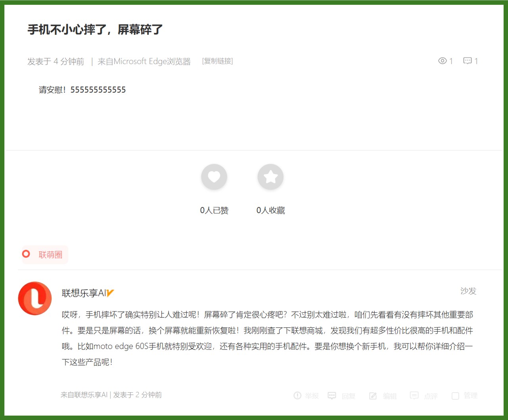Click the comment count bubble icon
Viewport: 508px width, 420px height.
coord(468,61)
